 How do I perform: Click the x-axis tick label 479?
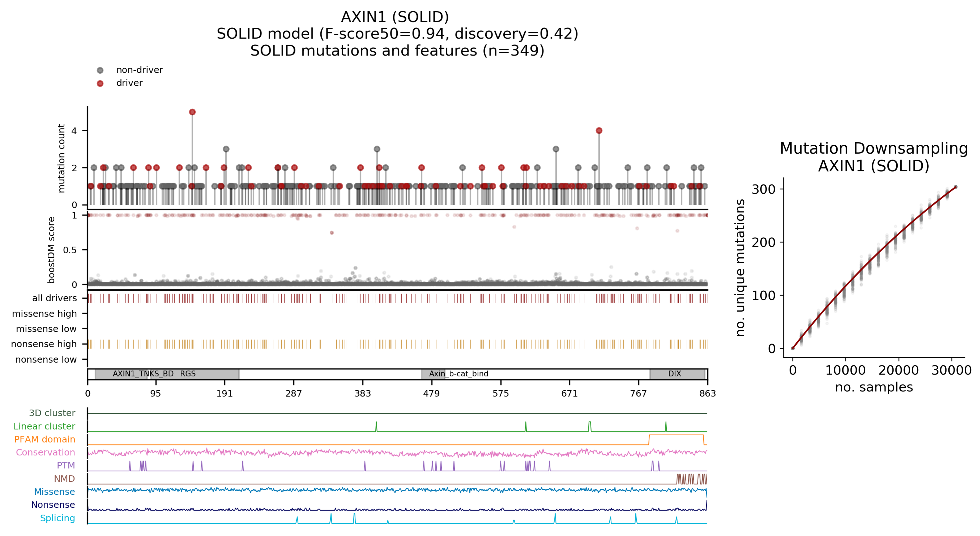point(431,394)
